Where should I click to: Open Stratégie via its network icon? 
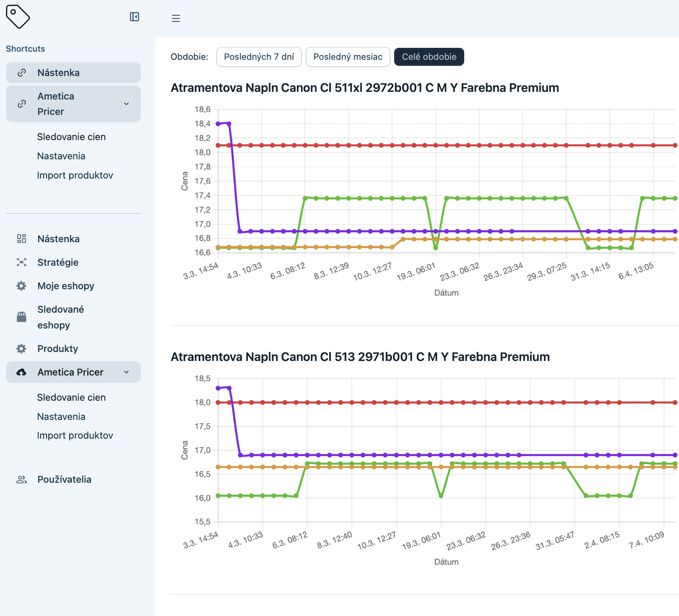[x=21, y=262]
